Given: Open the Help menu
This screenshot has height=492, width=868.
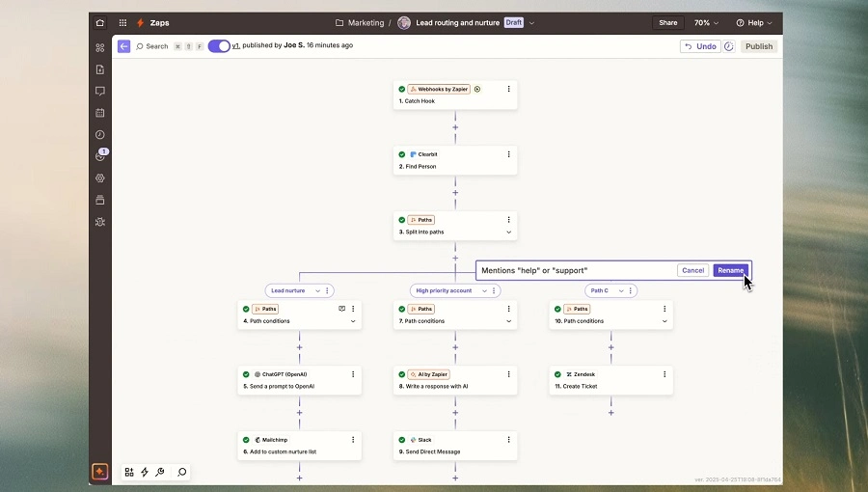Looking at the screenshot, I should click(754, 23).
